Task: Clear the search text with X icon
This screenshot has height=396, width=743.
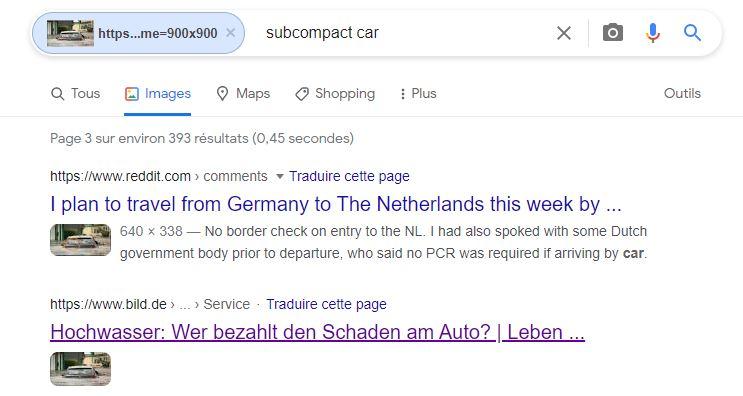Action: click(x=564, y=33)
